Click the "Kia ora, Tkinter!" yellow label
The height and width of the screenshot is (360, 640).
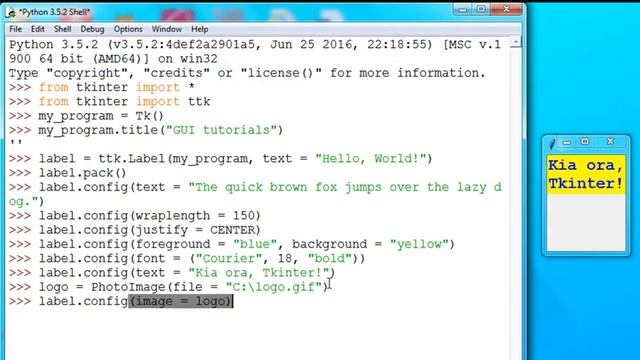586,175
